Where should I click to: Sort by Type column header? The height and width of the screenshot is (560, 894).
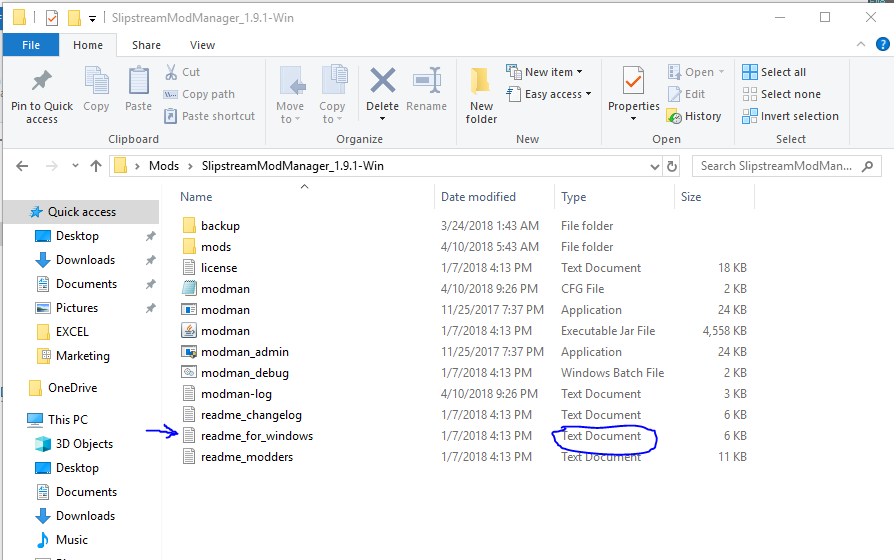coord(574,197)
